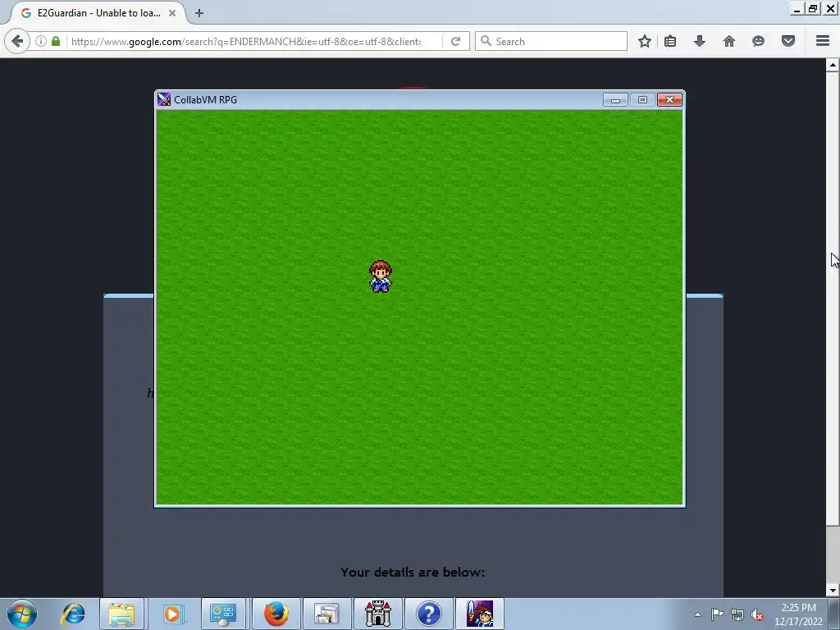Open Windows Media Player taskbar icon
This screenshot has width=840, height=630.
172,614
